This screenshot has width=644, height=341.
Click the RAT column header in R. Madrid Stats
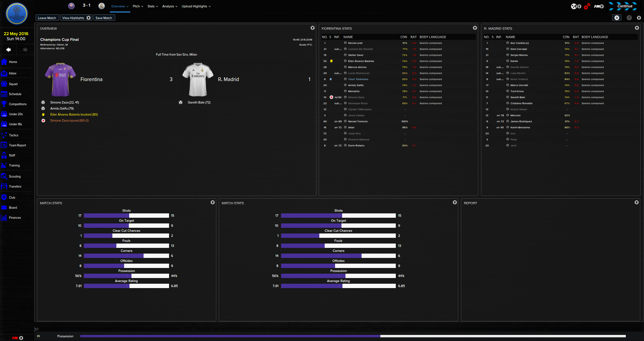[x=576, y=37]
